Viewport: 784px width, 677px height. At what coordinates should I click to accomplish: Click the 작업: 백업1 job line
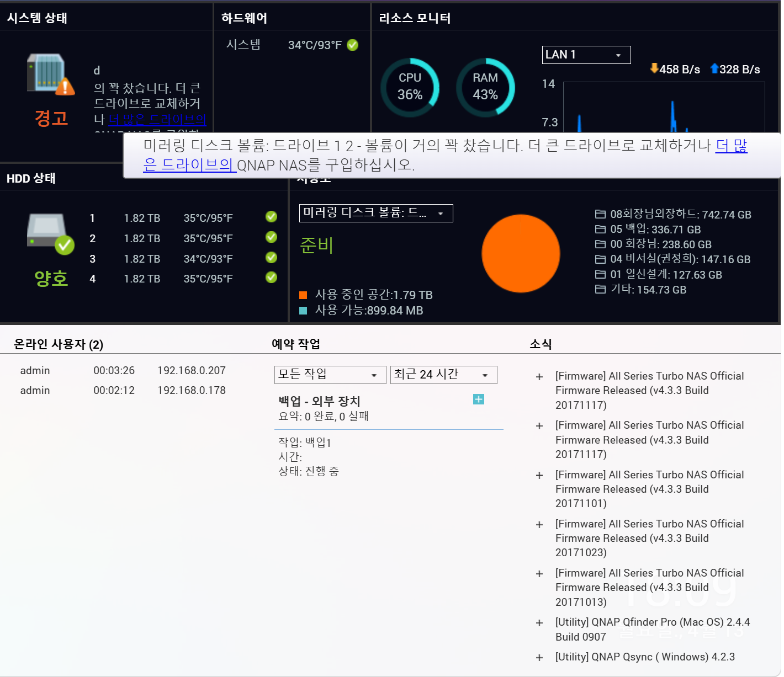[x=305, y=443]
